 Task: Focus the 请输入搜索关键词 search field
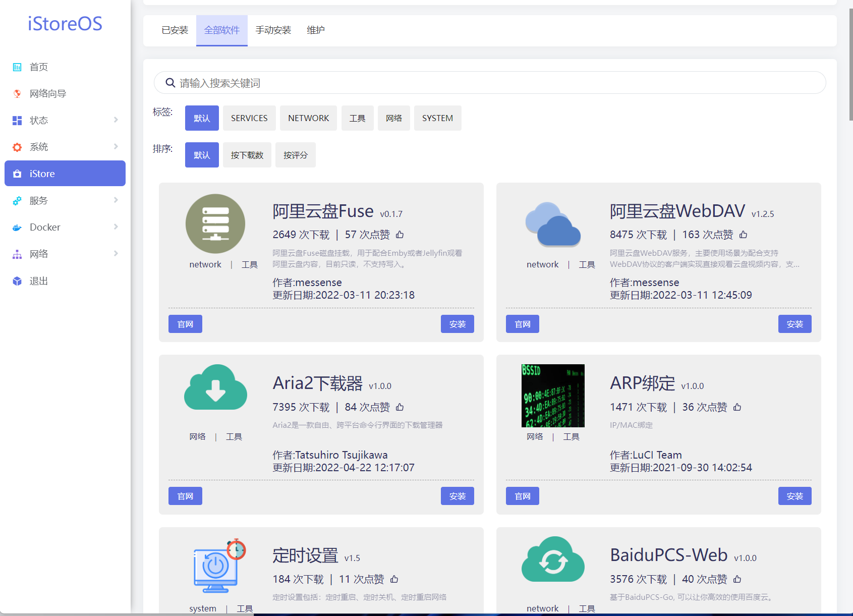point(490,83)
